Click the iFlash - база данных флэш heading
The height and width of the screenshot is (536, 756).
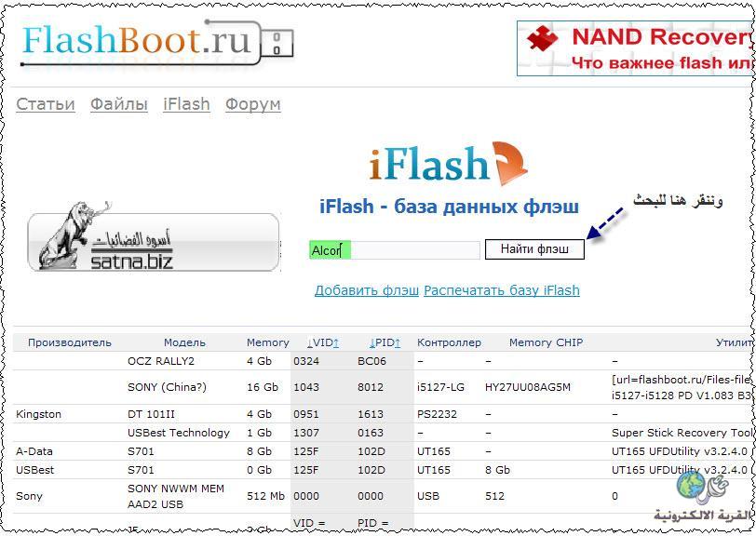pos(450,207)
